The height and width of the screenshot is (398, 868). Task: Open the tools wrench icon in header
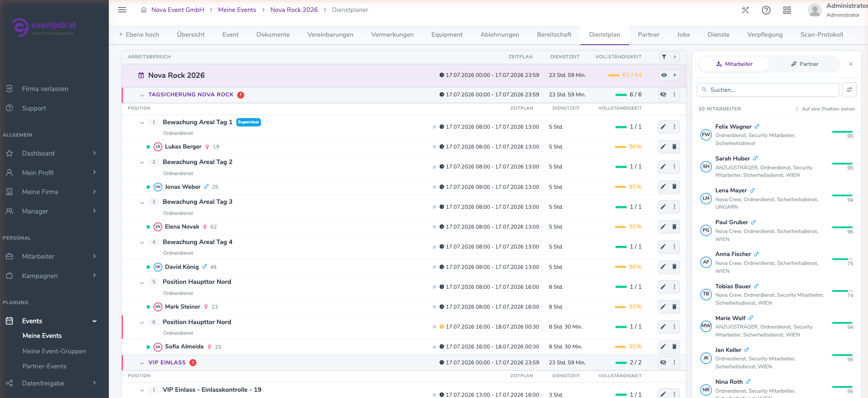click(745, 10)
